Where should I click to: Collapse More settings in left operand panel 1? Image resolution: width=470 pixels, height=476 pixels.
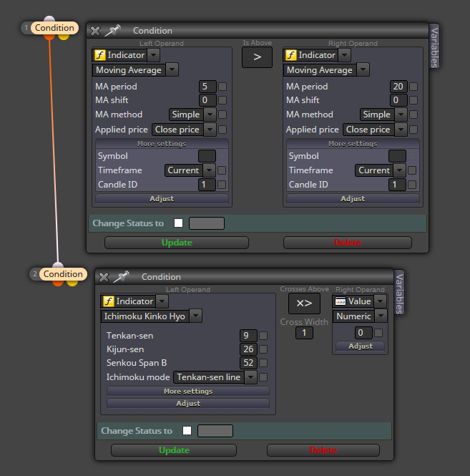(162, 144)
